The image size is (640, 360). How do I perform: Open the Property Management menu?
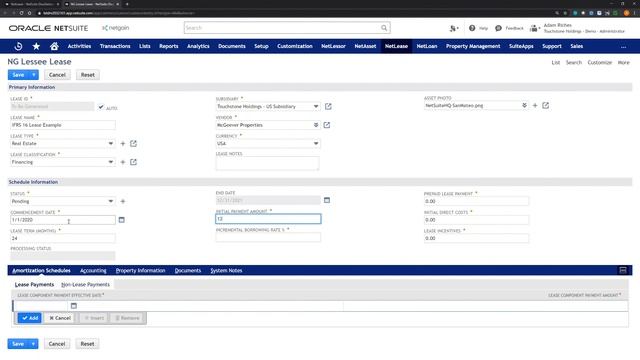pos(473,46)
